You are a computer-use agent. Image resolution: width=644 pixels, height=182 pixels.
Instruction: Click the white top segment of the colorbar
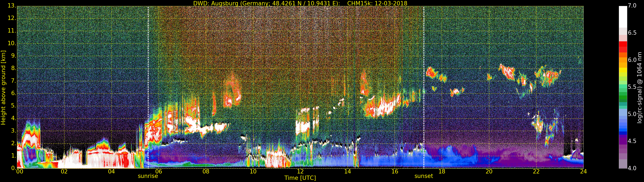(623, 17)
